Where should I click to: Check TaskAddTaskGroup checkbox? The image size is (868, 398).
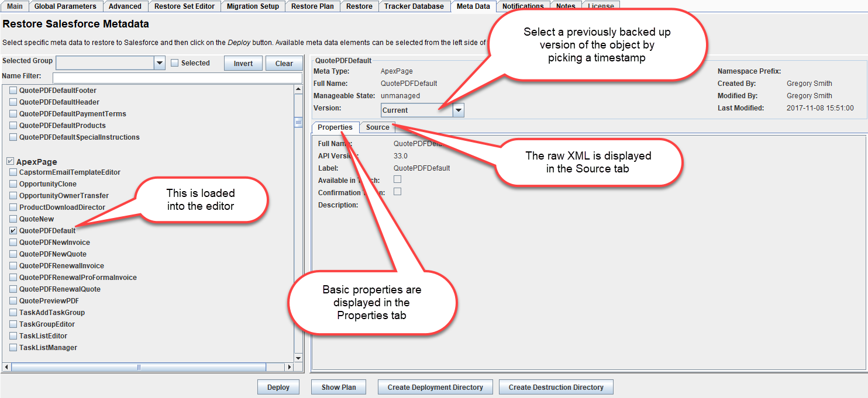13,313
